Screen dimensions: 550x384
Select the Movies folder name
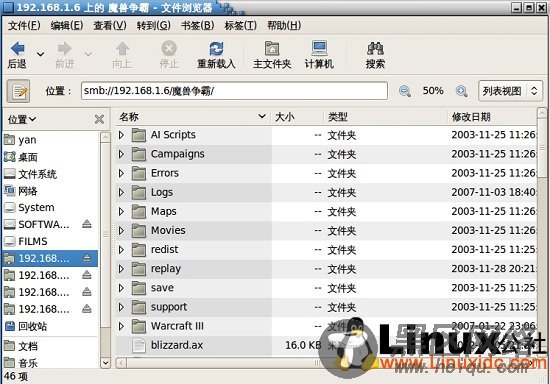[x=168, y=230]
